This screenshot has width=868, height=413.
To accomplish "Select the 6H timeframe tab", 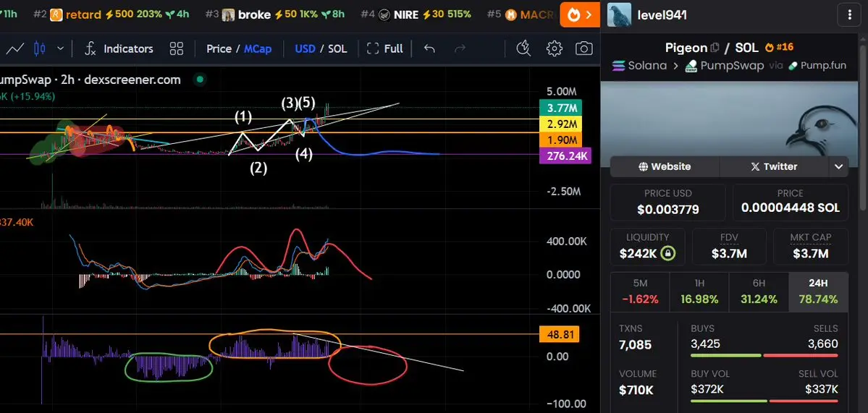I will 759,291.
